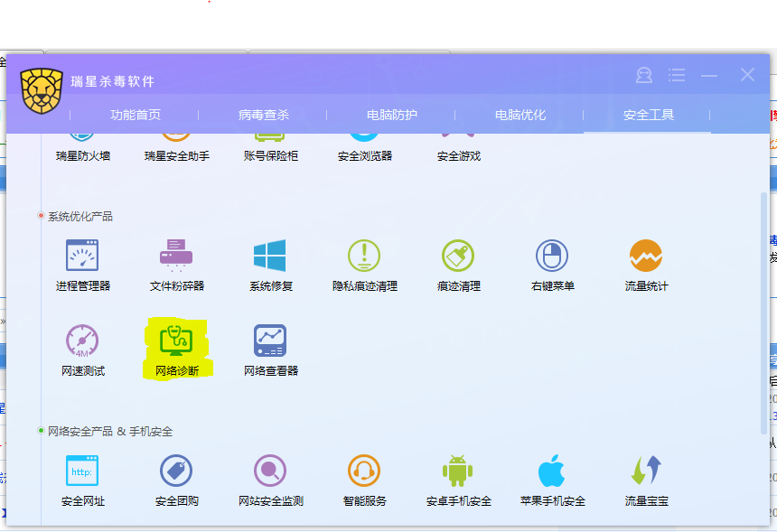
Task: Open the highlighted 网络诊断 tool
Action: [x=176, y=350]
